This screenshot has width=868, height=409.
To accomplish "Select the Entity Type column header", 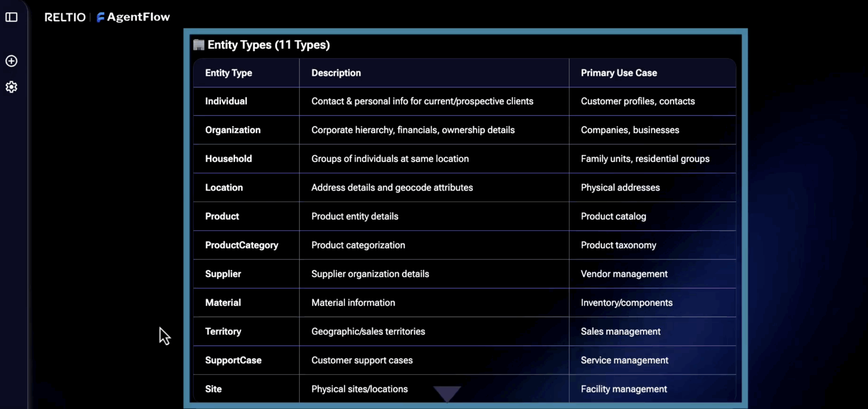I will (x=229, y=73).
